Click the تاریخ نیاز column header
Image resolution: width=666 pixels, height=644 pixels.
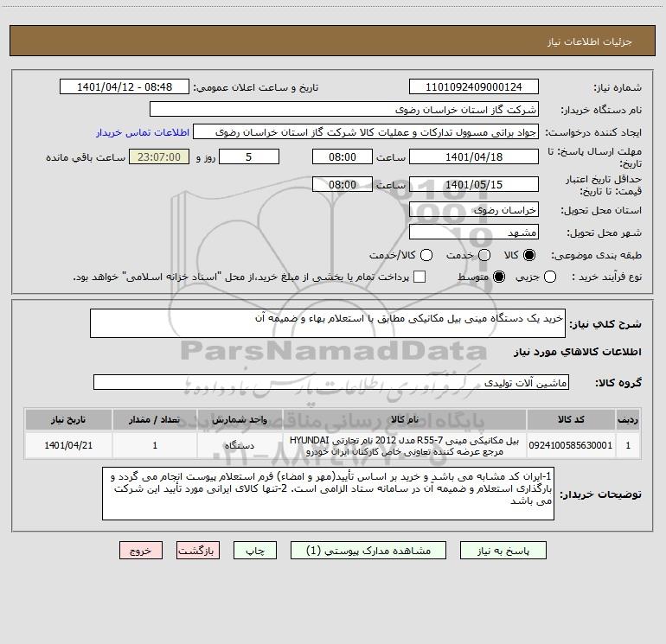point(68,420)
